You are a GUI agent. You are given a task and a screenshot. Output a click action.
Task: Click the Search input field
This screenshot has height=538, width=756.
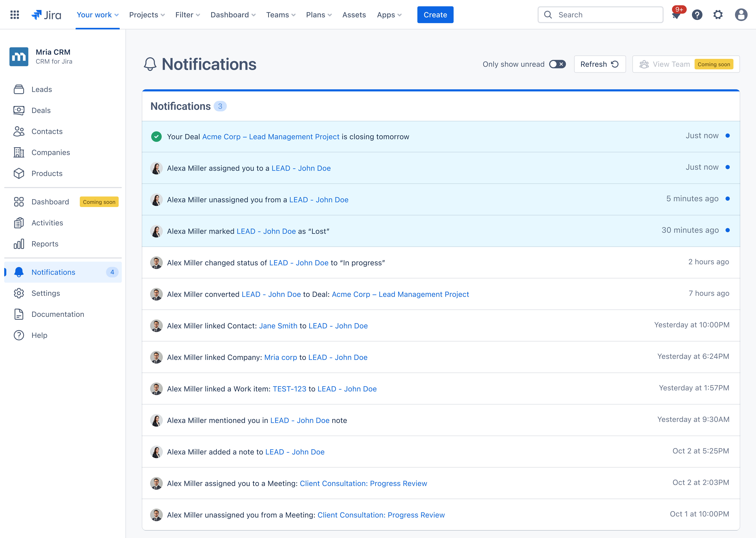point(600,15)
